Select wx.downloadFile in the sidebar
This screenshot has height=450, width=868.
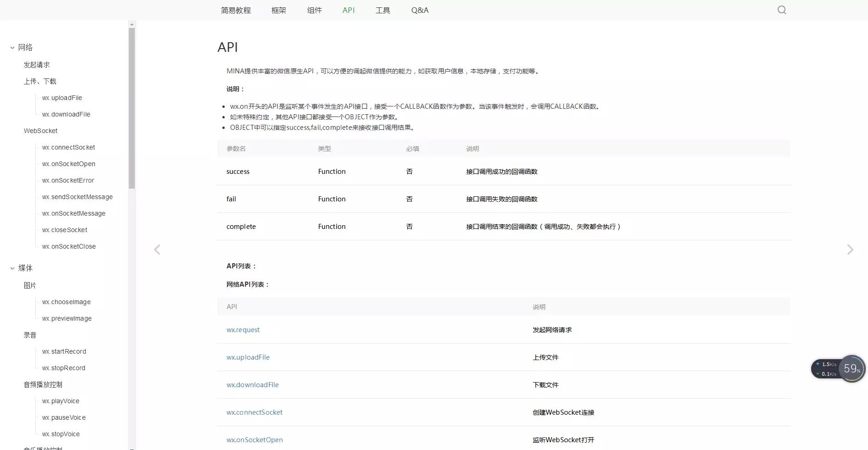tap(66, 114)
